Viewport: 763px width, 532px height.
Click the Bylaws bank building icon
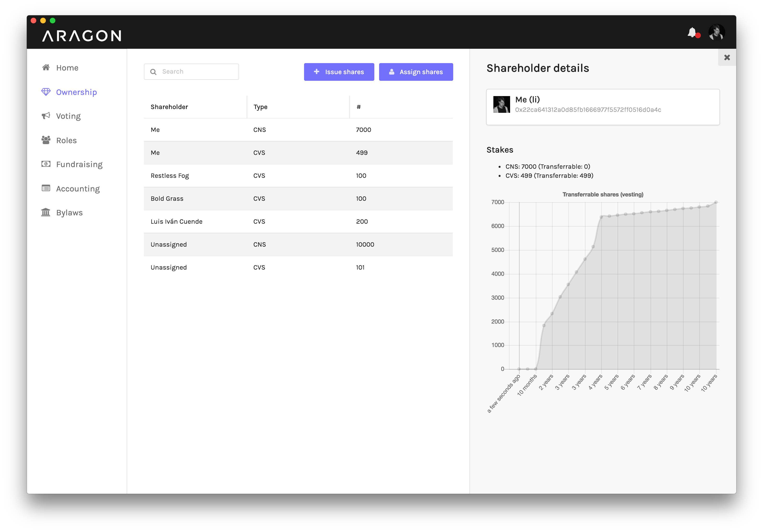click(x=46, y=212)
